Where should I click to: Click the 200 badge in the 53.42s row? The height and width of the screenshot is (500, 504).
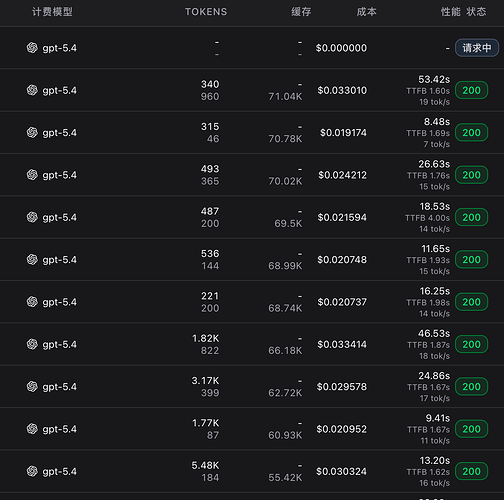coord(471,90)
